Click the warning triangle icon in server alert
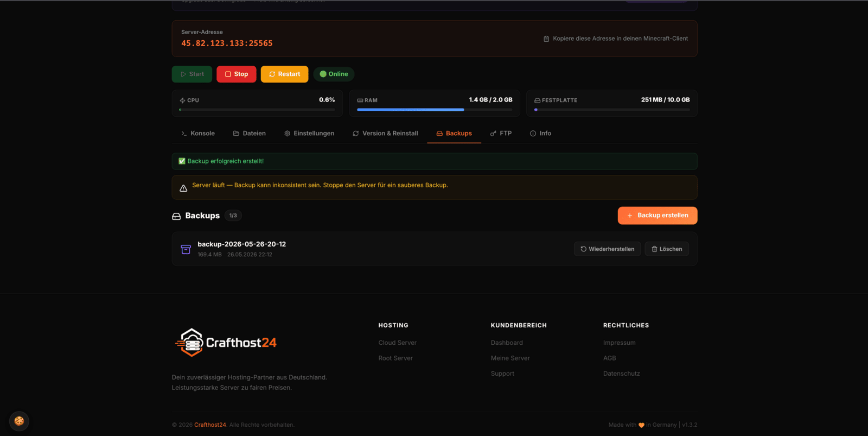This screenshot has height=436, width=868. pyautogui.click(x=183, y=188)
